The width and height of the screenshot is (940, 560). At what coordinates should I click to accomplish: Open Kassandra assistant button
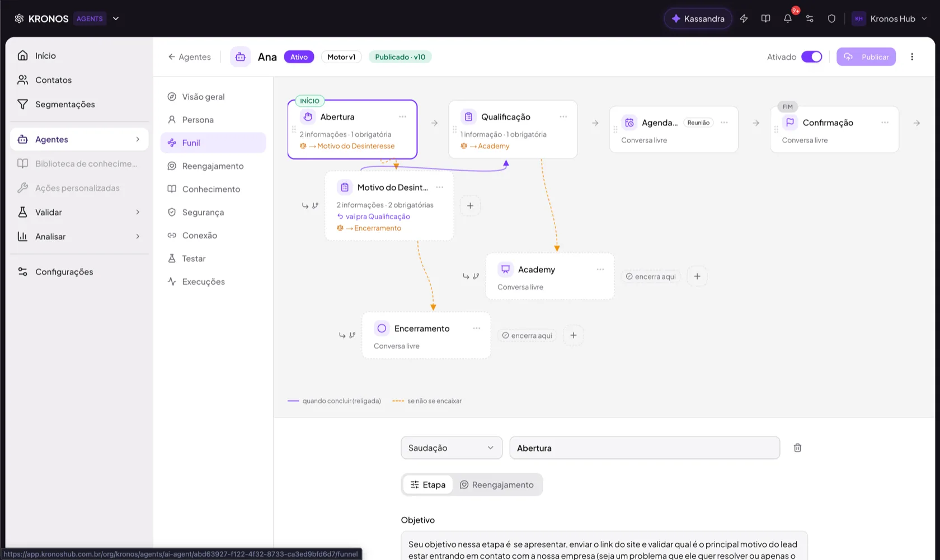pos(698,18)
